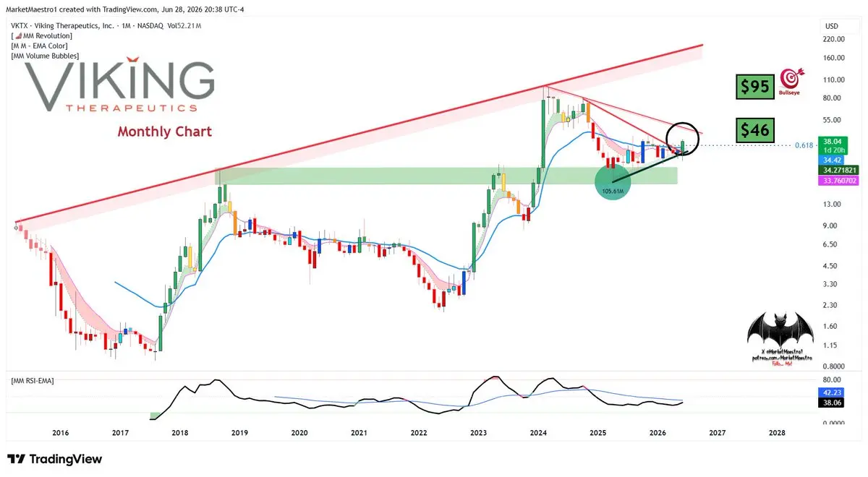The height and width of the screenshot is (477, 868).
Task: Click the 0.8000 price axis label
Action: [834, 367]
